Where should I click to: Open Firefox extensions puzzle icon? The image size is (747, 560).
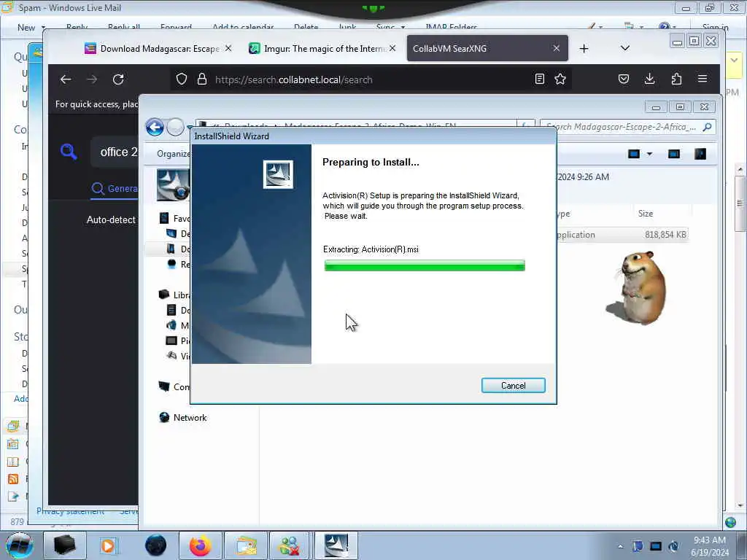click(x=676, y=79)
